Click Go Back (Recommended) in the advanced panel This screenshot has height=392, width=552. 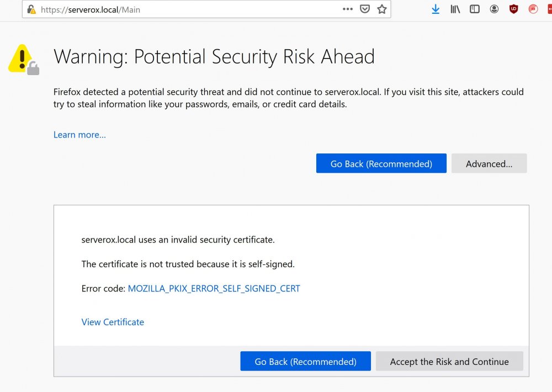click(x=306, y=362)
